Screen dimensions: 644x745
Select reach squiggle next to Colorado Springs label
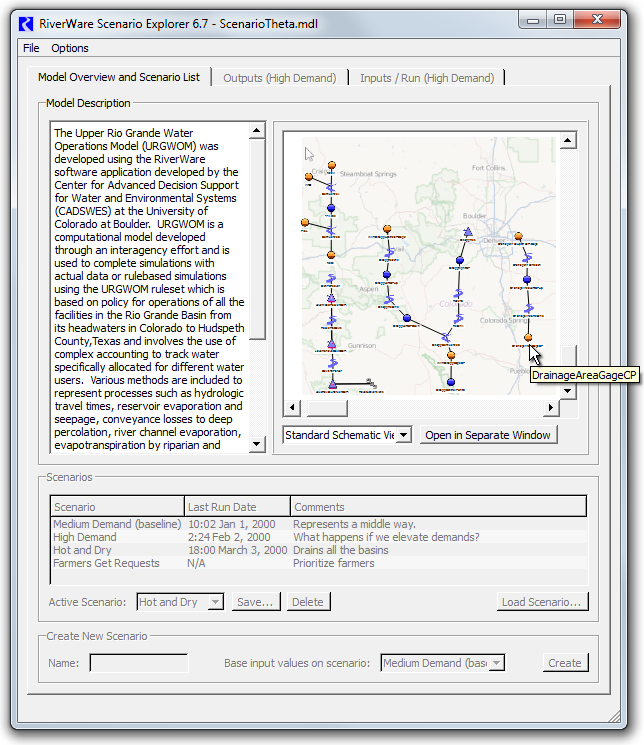coord(529,308)
